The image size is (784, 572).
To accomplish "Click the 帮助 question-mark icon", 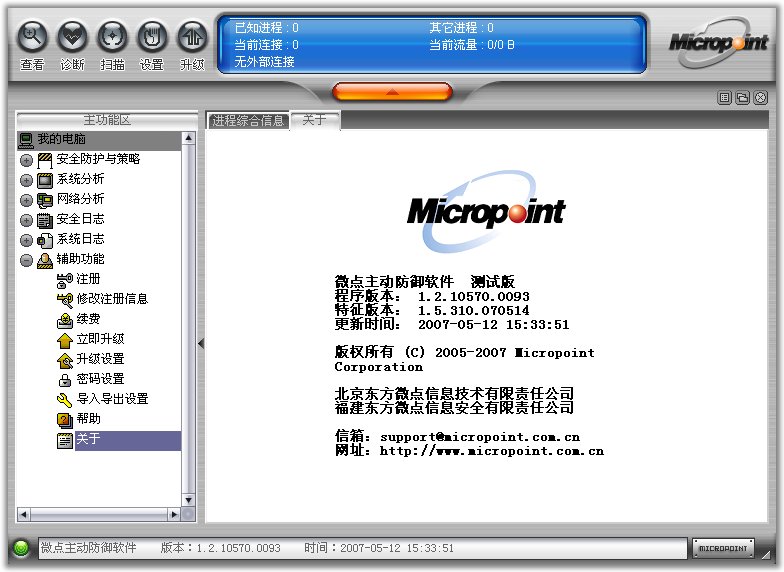I will (65, 420).
